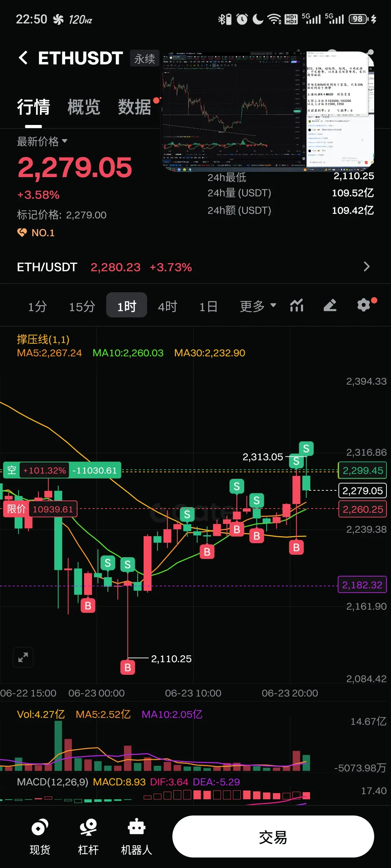Tap the MACD(12,26,9) indicator label

53,782
